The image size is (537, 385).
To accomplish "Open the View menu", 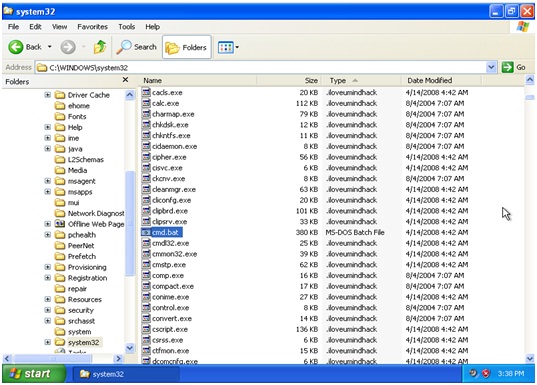I will coord(60,27).
